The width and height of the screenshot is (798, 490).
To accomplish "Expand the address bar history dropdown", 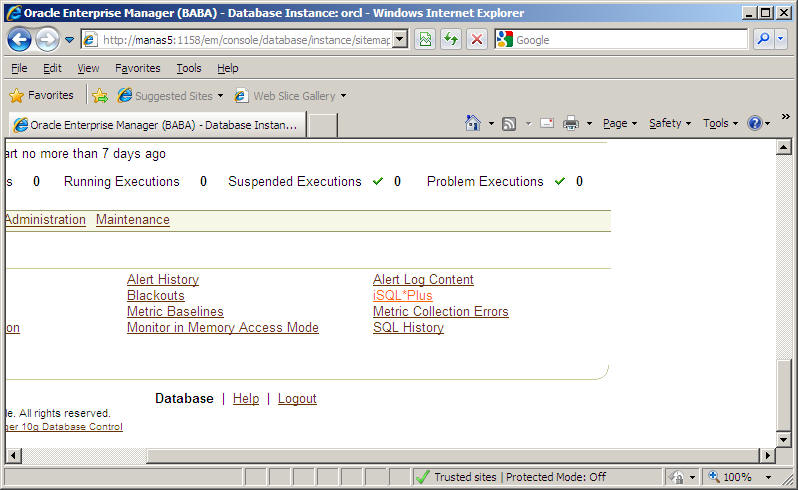I will click(x=400, y=39).
